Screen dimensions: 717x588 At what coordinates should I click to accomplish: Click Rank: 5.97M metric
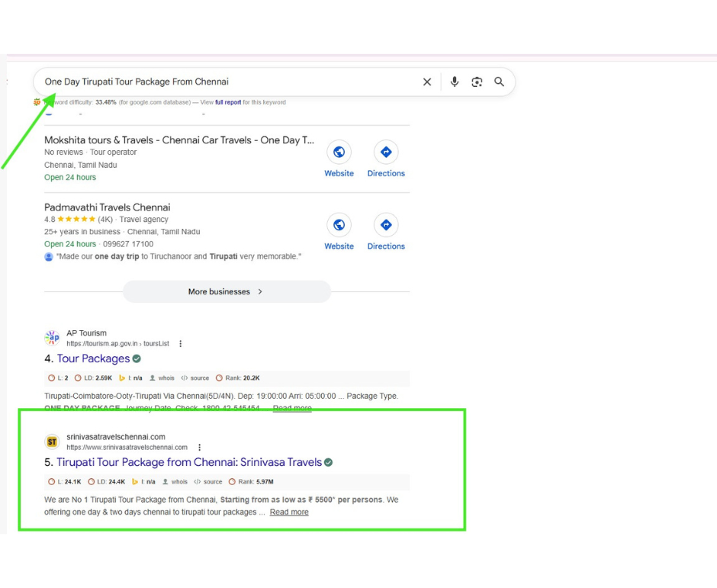click(x=251, y=482)
